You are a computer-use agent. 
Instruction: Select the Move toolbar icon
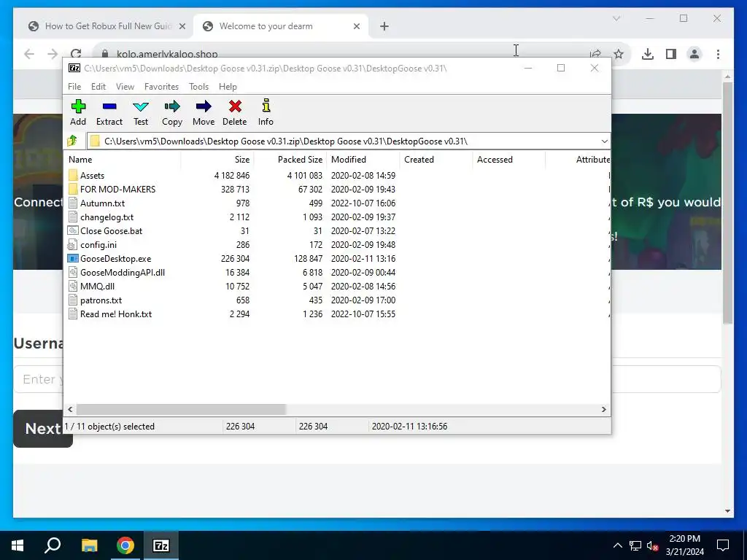[x=204, y=106]
